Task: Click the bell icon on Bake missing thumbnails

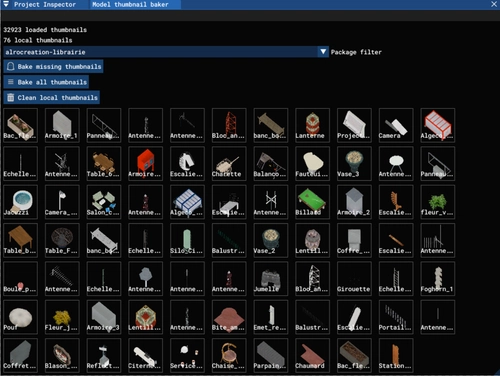Action: tap(11, 66)
